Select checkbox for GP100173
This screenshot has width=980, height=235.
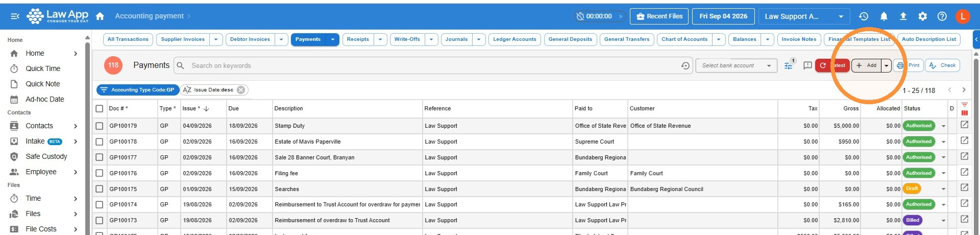click(x=100, y=220)
